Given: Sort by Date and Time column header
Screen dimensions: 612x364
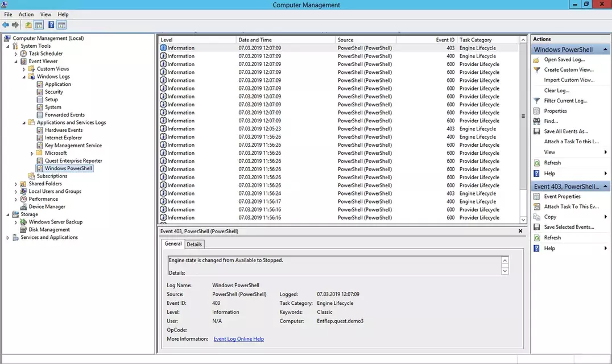Looking at the screenshot, I should click(x=286, y=40).
